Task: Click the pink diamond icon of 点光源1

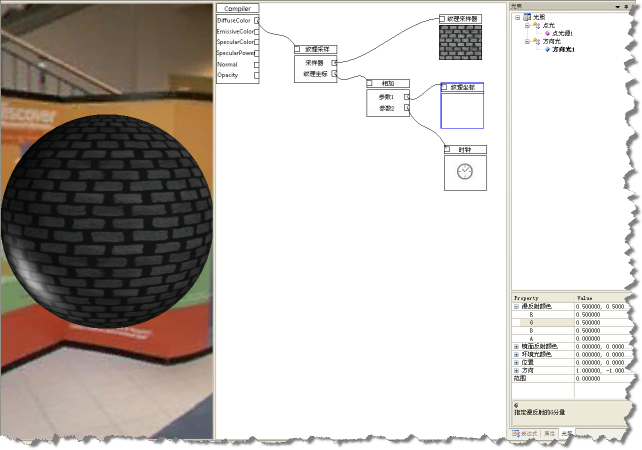Action: (x=547, y=33)
